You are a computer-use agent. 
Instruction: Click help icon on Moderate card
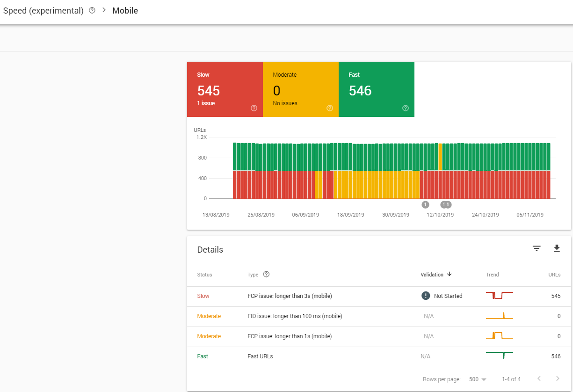click(x=330, y=108)
